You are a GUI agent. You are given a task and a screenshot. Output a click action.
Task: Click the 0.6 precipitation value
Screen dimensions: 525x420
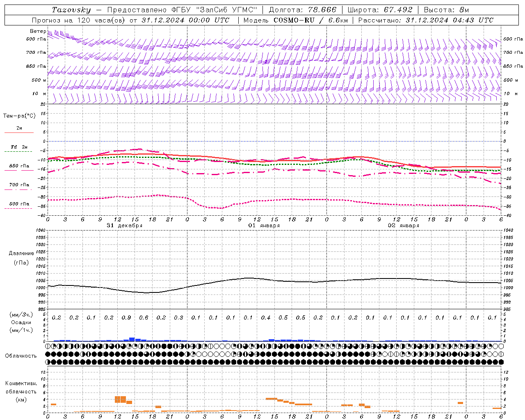pyautogui.click(x=144, y=318)
